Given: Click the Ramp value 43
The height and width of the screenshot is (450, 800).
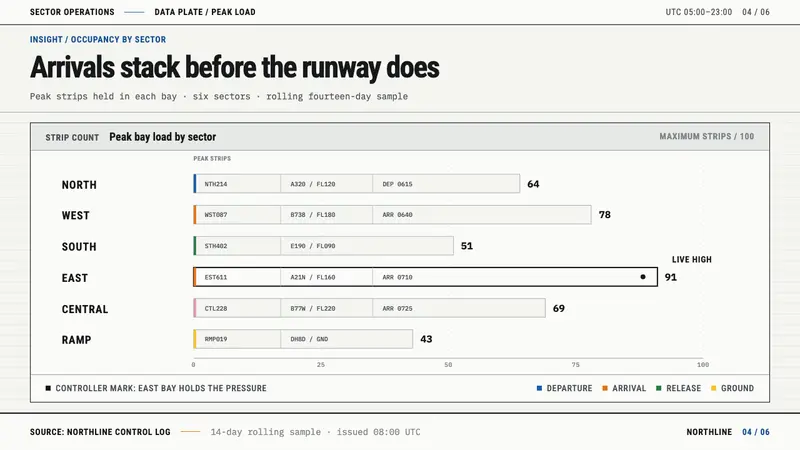Looking at the screenshot, I should click(426, 339).
